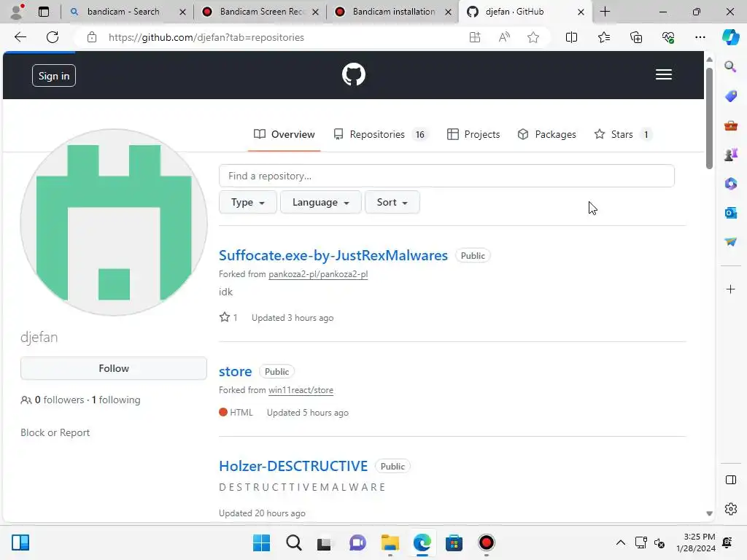Screen dimensions: 747x560
Task: Open the store repository
Action: click(x=236, y=371)
